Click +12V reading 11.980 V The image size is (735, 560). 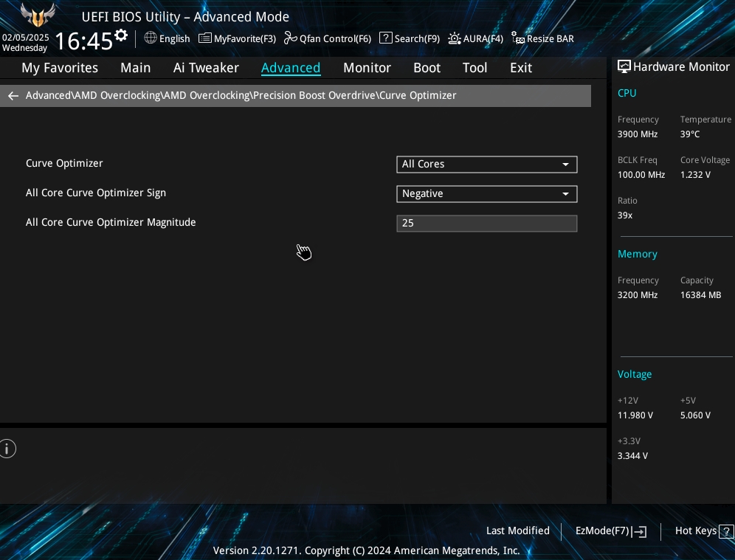(635, 415)
